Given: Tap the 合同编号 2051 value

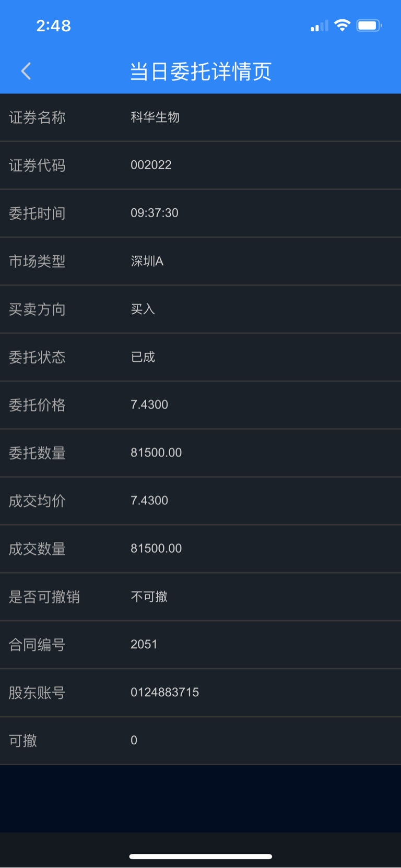Looking at the screenshot, I should point(144,644).
